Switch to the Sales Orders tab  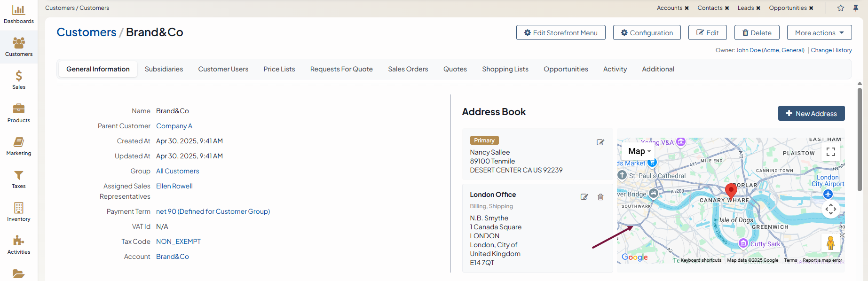[x=408, y=69]
